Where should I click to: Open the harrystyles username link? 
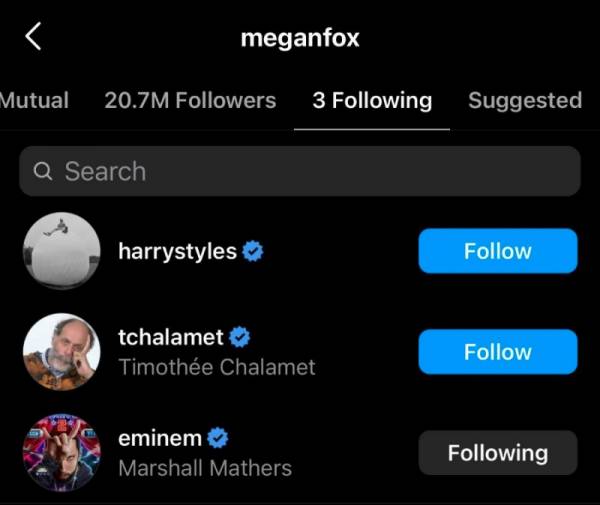pyautogui.click(x=178, y=251)
